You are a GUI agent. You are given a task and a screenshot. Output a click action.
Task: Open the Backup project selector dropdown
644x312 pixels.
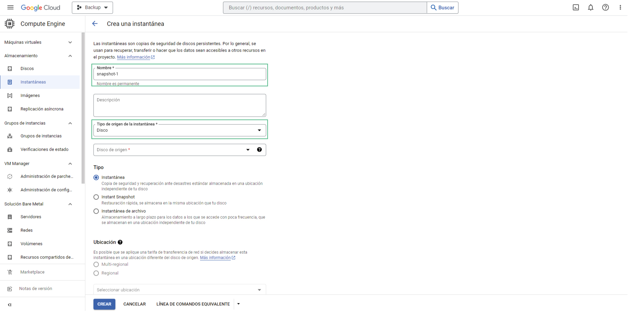pyautogui.click(x=92, y=7)
